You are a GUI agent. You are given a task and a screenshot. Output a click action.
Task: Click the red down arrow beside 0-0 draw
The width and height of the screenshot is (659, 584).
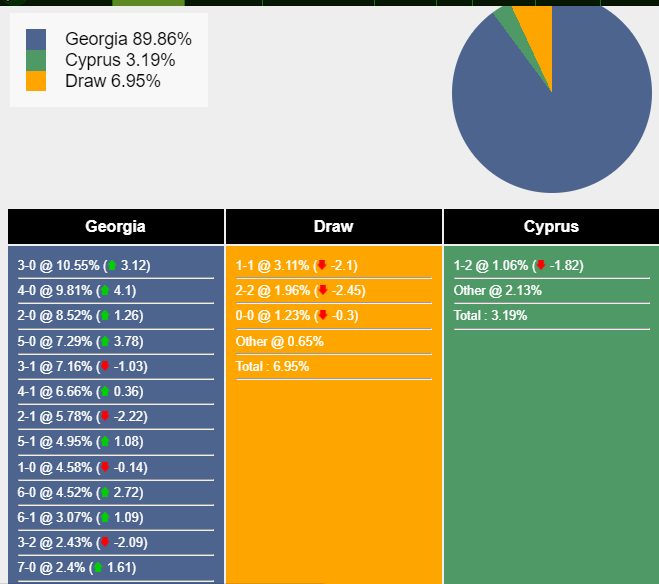[x=322, y=316]
